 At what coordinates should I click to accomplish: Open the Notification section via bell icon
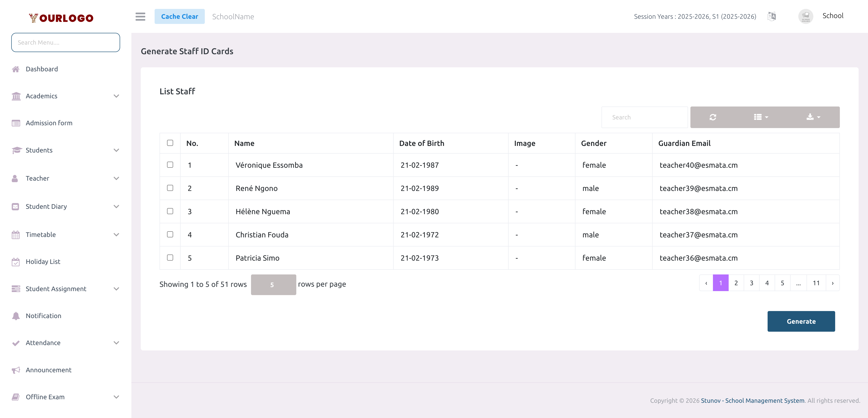[16, 315]
